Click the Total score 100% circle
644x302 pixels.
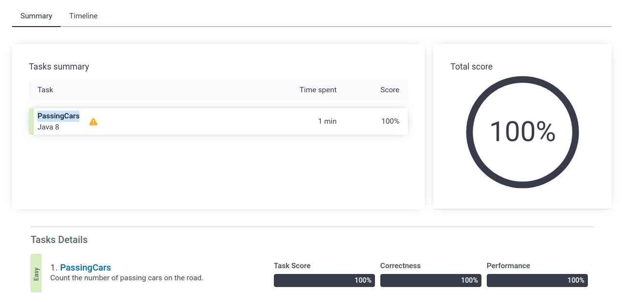[523, 132]
